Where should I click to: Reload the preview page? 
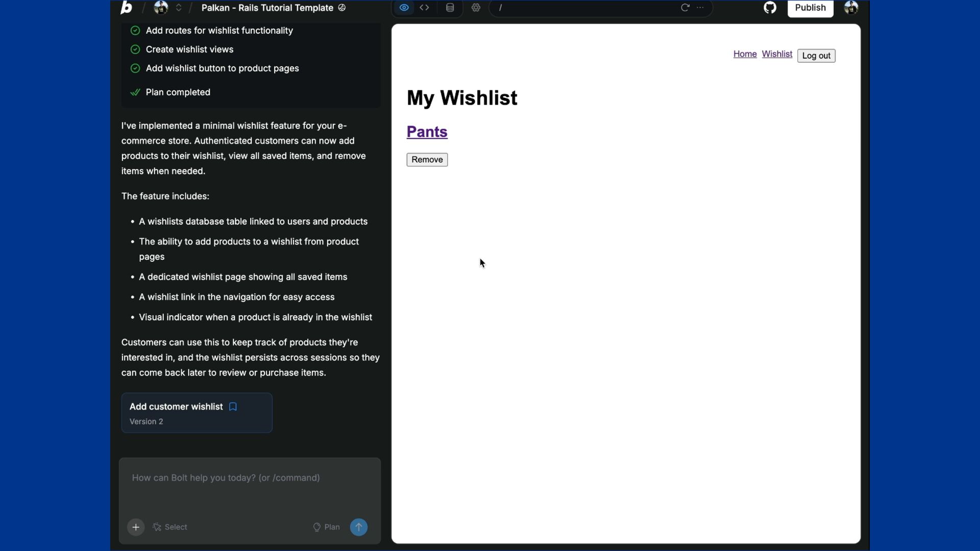pyautogui.click(x=685, y=8)
